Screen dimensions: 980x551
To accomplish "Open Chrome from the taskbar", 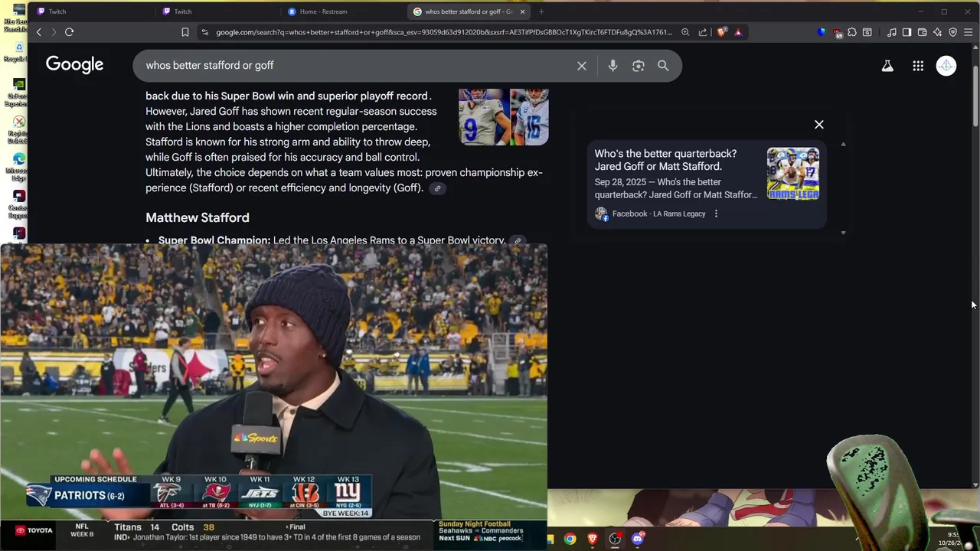I will (570, 539).
